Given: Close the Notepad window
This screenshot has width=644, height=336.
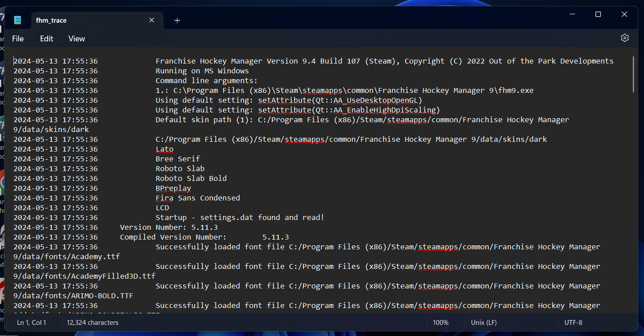Looking at the screenshot, I should point(624,15).
